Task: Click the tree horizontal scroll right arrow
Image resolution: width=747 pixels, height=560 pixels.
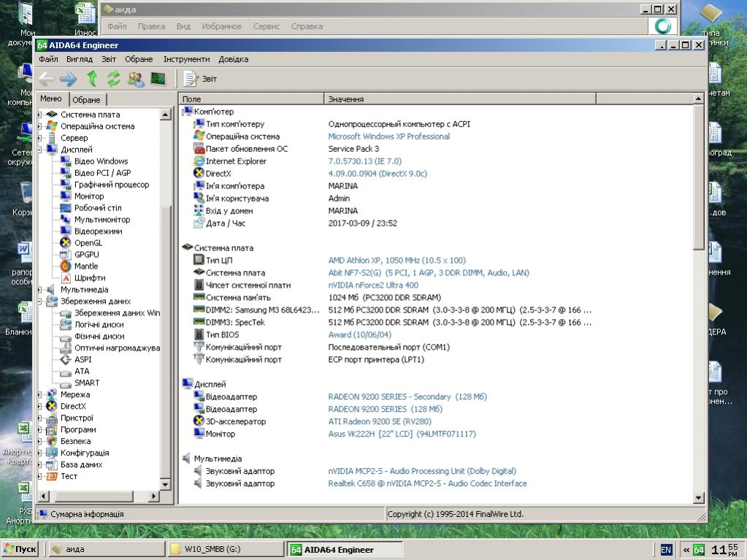Action: click(153, 496)
